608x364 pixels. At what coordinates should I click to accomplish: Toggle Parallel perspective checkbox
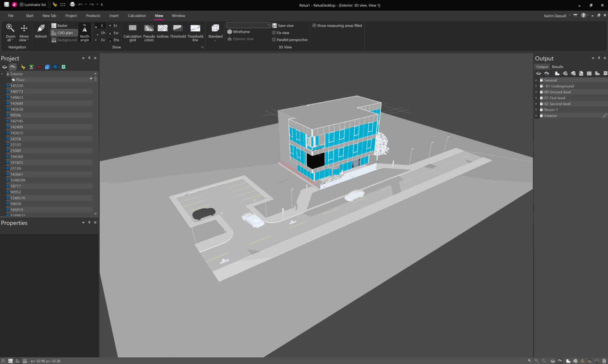274,40
